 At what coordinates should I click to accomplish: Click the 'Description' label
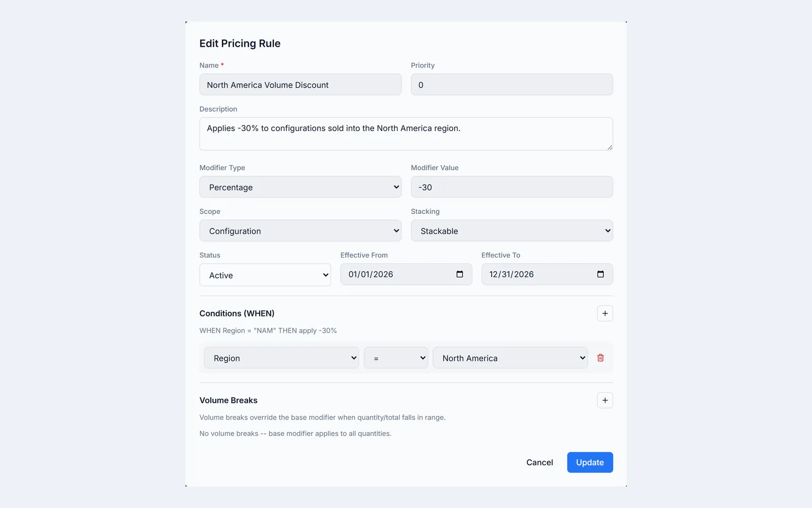coord(218,109)
